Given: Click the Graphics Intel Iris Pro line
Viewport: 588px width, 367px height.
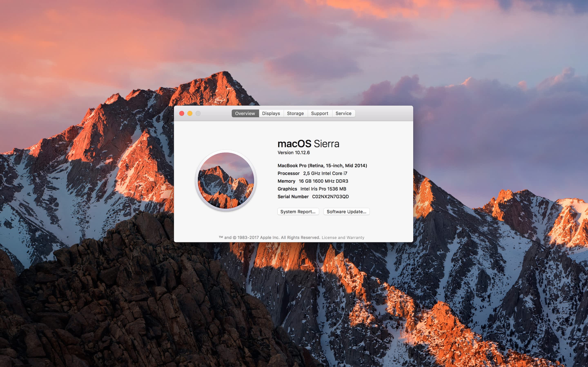Looking at the screenshot, I should (312, 189).
